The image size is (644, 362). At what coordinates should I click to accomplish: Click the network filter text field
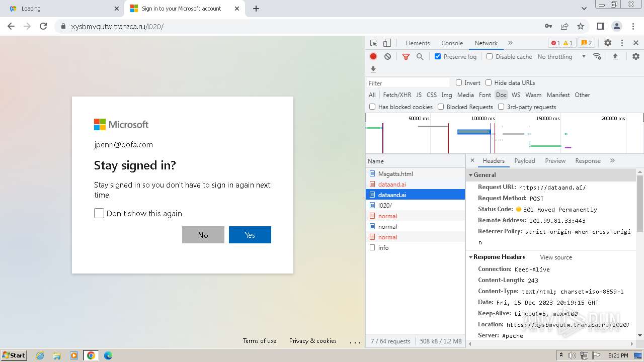[x=409, y=83]
